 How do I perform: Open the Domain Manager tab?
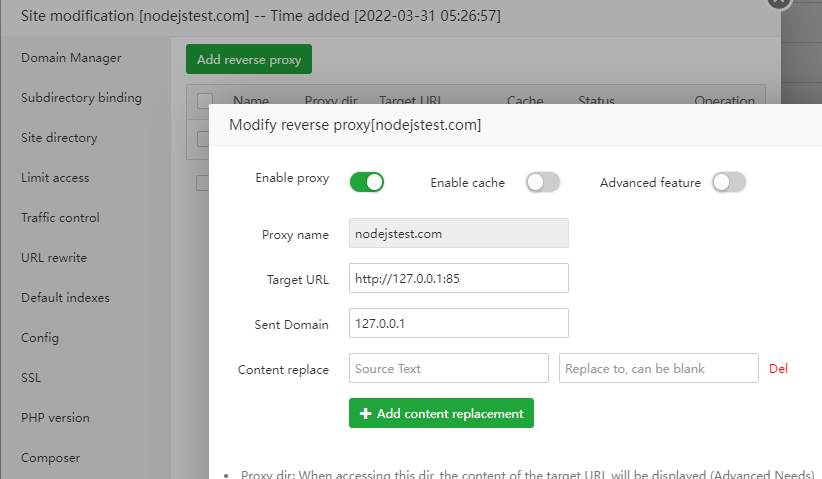pyautogui.click(x=71, y=58)
